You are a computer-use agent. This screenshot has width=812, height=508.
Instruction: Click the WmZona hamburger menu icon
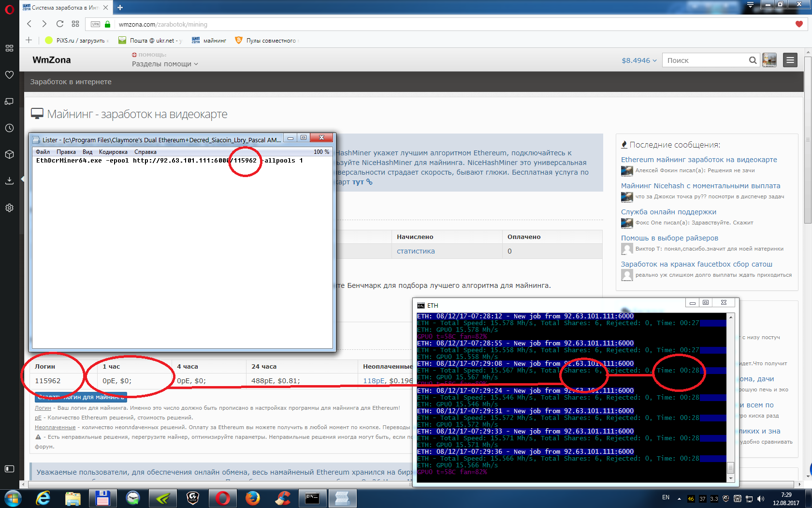click(790, 60)
